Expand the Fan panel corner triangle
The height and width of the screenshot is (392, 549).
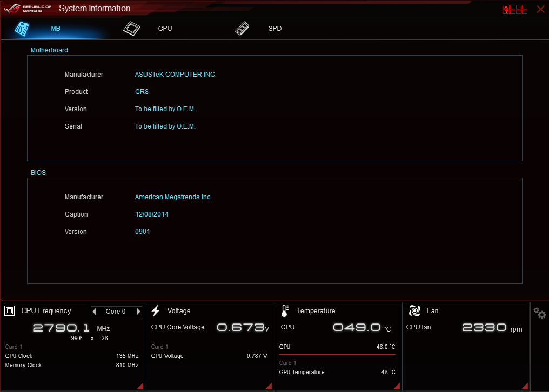click(x=525, y=386)
